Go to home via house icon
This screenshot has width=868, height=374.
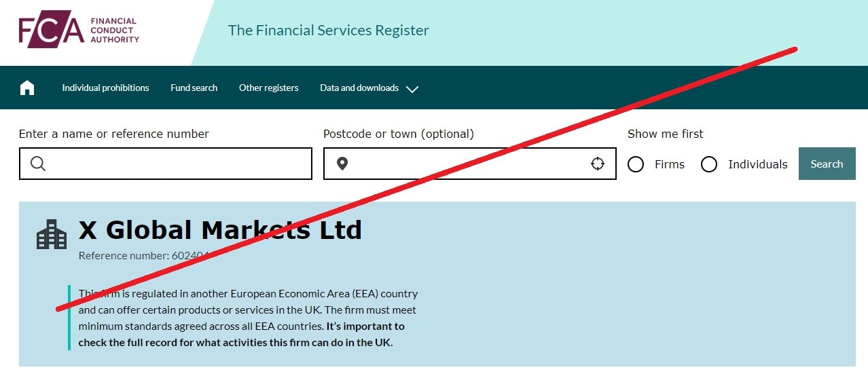tap(27, 88)
